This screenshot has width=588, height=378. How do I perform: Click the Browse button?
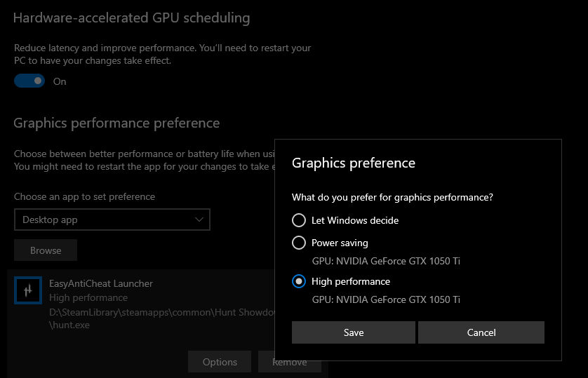(x=46, y=250)
